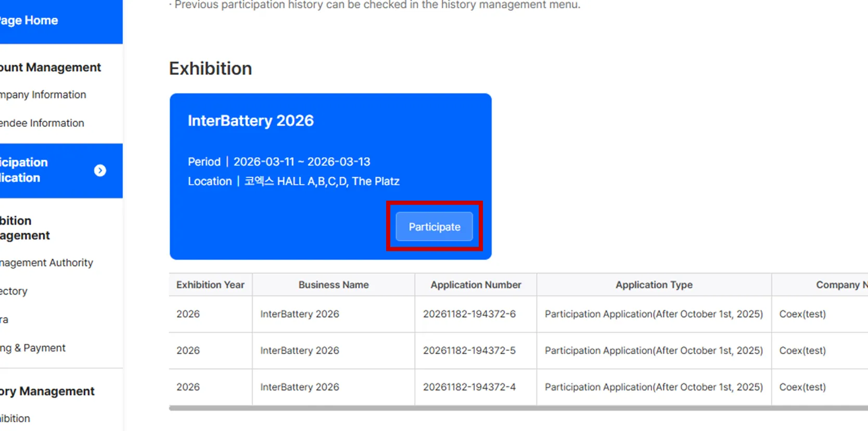
Task: Click InterBattery 2026 business name in row 194372-6
Action: 300,314
